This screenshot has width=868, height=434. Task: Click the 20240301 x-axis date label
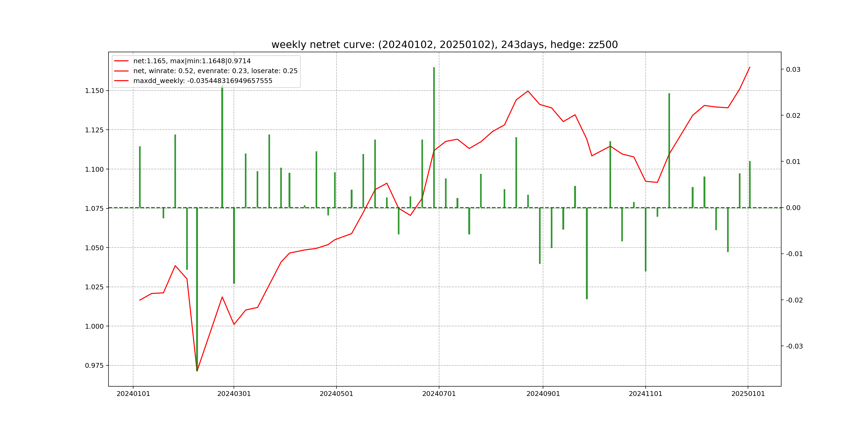[x=234, y=394]
